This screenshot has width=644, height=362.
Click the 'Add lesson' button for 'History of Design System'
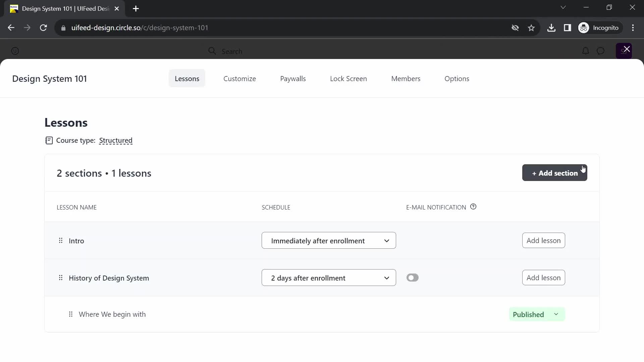(544, 277)
